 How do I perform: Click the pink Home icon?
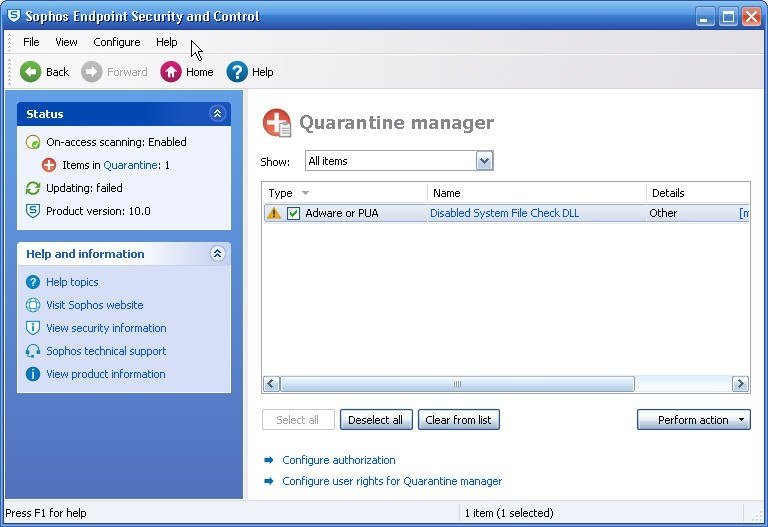tap(170, 72)
